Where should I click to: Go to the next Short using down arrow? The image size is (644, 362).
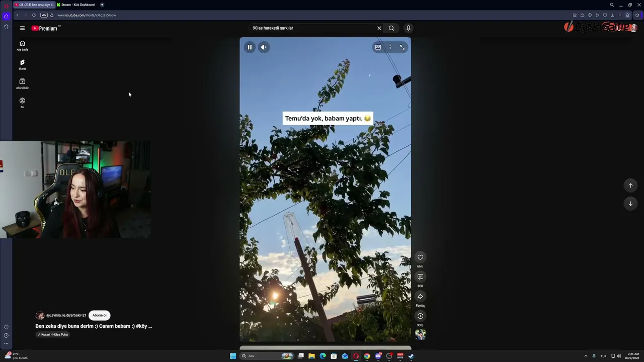coord(630,204)
